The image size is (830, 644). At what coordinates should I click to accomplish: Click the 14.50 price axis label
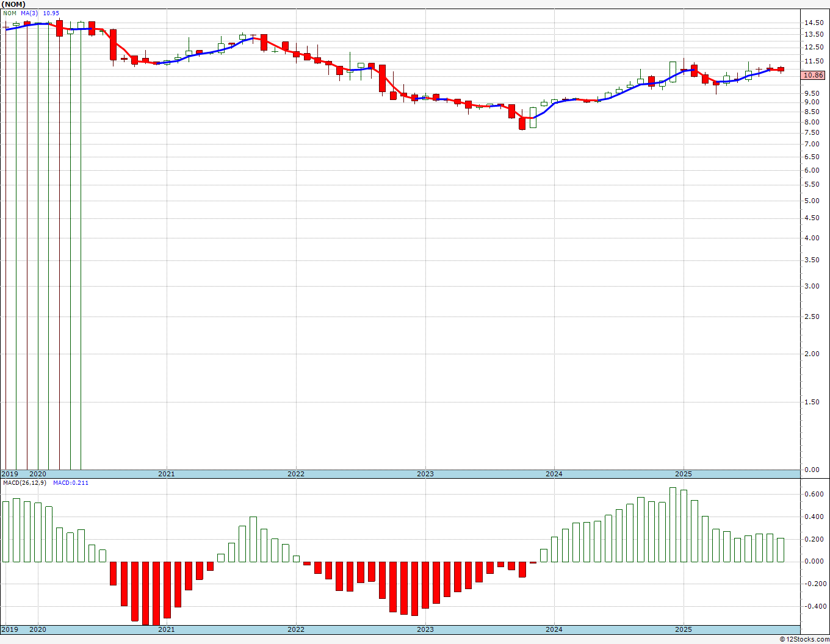pyautogui.click(x=813, y=23)
